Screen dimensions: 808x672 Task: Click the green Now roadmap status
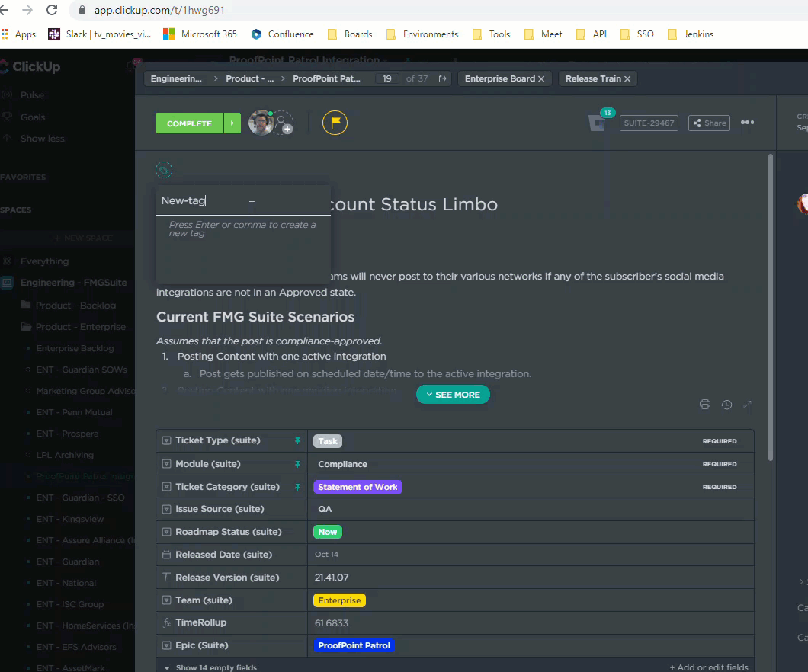tap(328, 532)
